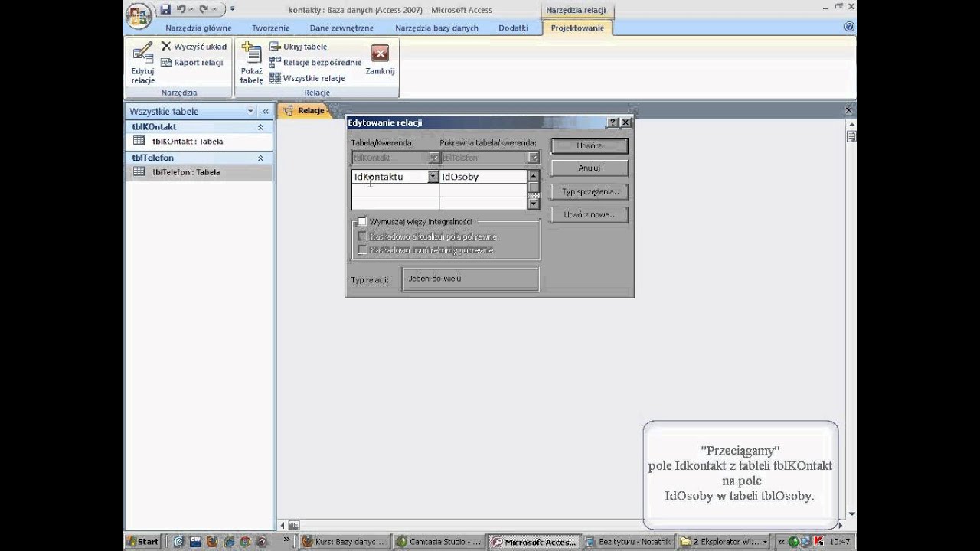Collapse the tblTelefon group
This screenshot has height=551, width=980.
pos(260,158)
